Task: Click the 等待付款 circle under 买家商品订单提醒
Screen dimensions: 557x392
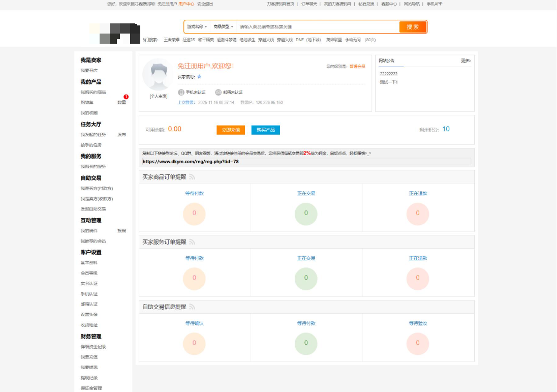Action: click(x=194, y=213)
